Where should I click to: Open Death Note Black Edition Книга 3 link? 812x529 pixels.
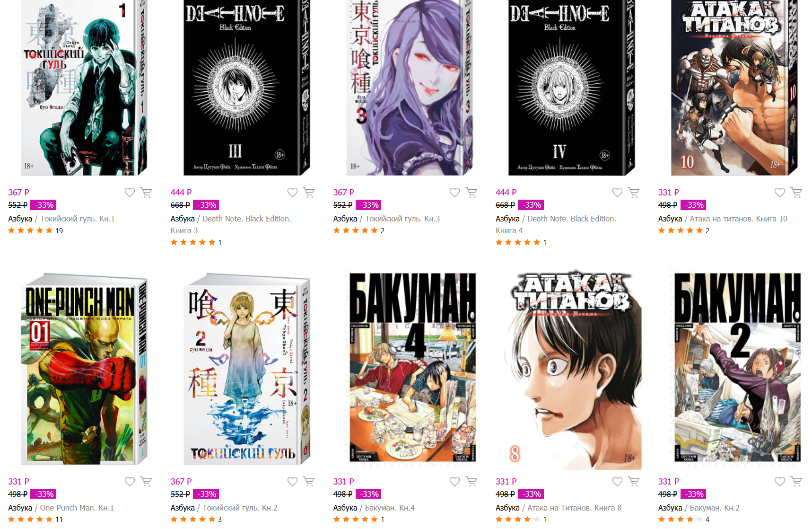(231, 225)
